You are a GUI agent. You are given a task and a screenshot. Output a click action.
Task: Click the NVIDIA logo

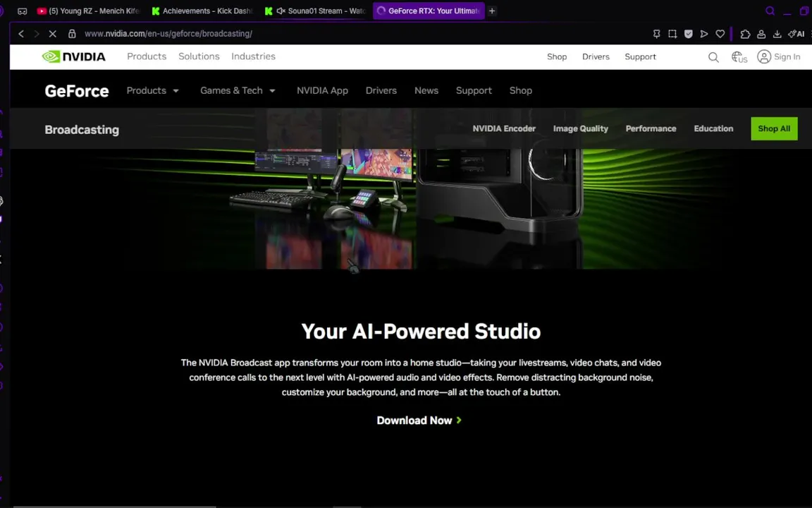(73, 56)
